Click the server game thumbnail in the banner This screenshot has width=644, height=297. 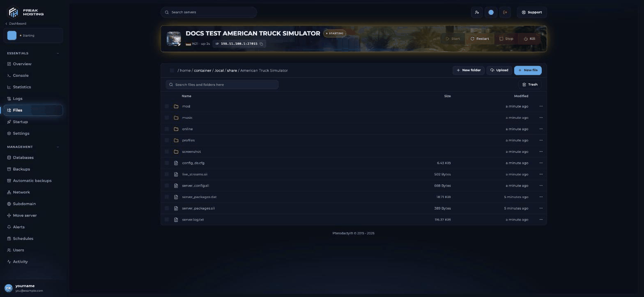(x=174, y=39)
